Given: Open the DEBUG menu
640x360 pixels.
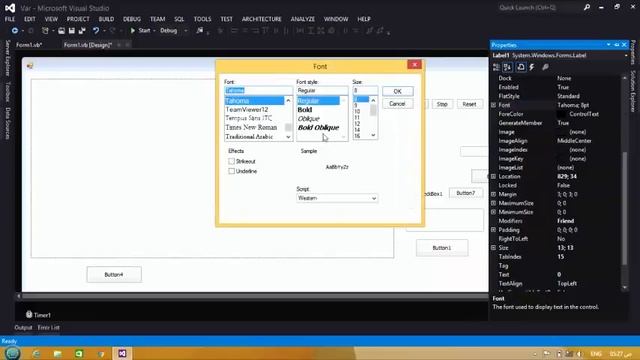Looking at the screenshot, I should pyautogui.click(x=132, y=19).
